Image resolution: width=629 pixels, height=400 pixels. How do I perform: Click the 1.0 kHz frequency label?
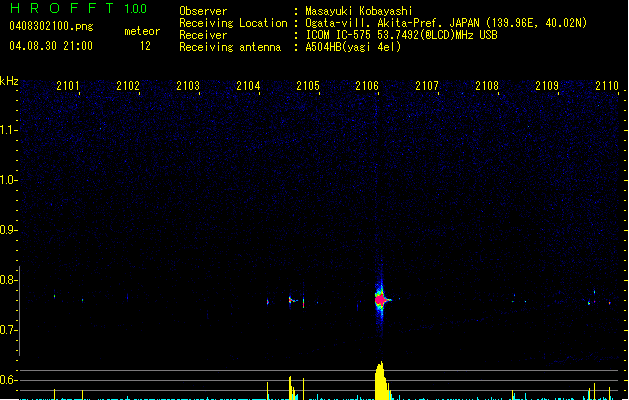click(8, 180)
